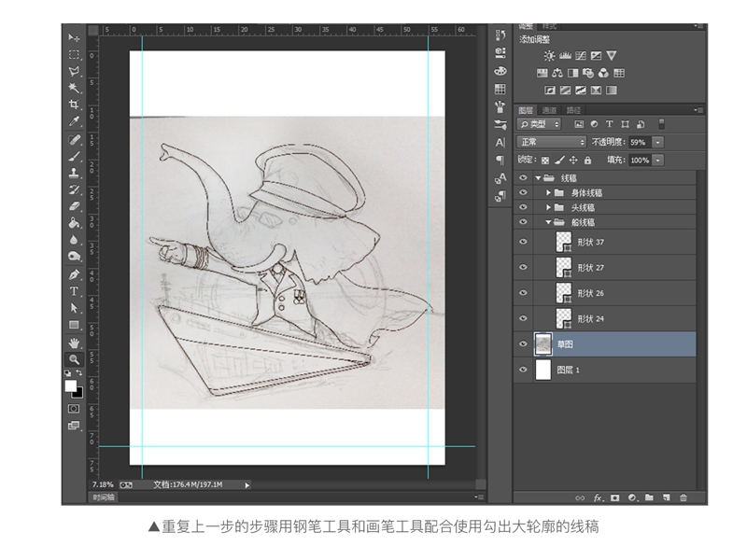The width and height of the screenshot is (747, 560).
Task: Select the History Brush tool
Action: point(74,189)
